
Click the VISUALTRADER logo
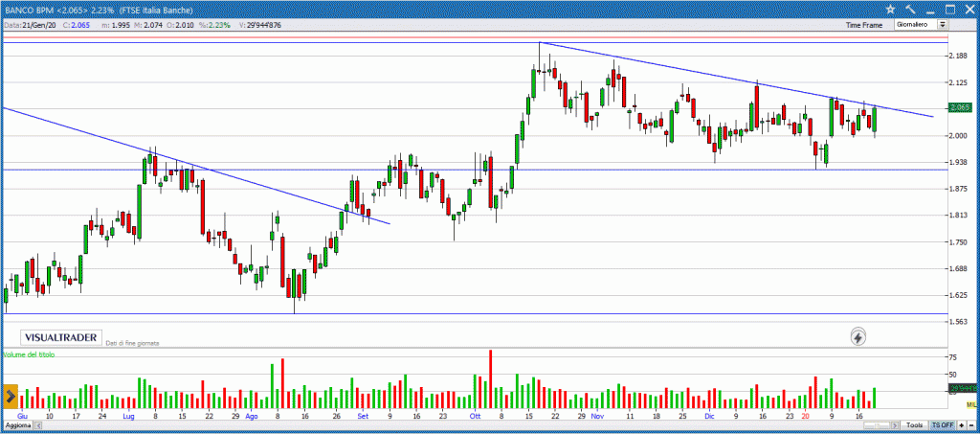pos(60,337)
